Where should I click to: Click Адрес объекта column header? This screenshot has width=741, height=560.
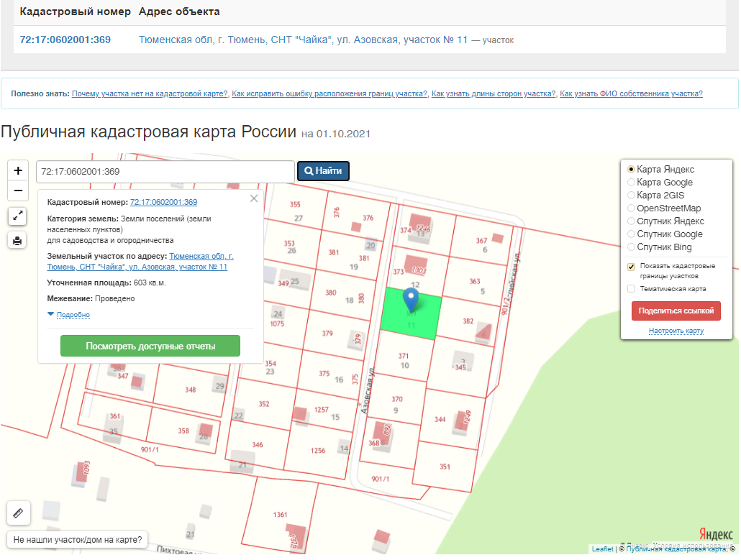tap(179, 12)
